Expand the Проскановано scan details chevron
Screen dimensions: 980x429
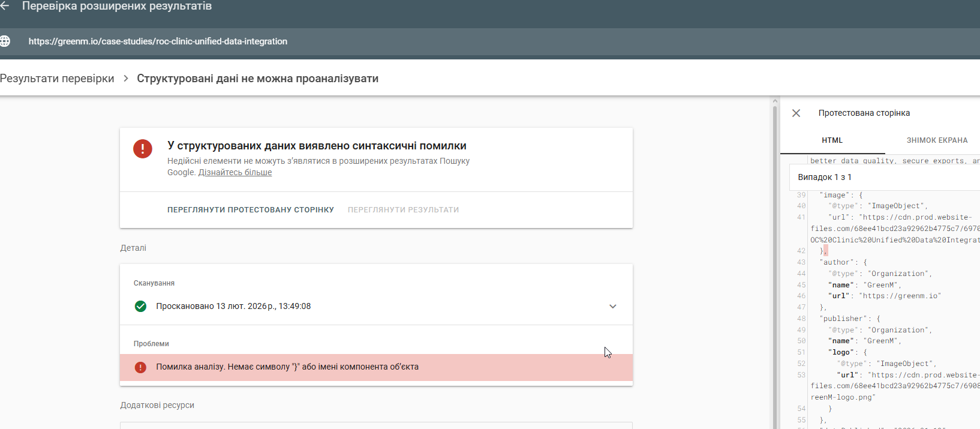tap(612, 307)
